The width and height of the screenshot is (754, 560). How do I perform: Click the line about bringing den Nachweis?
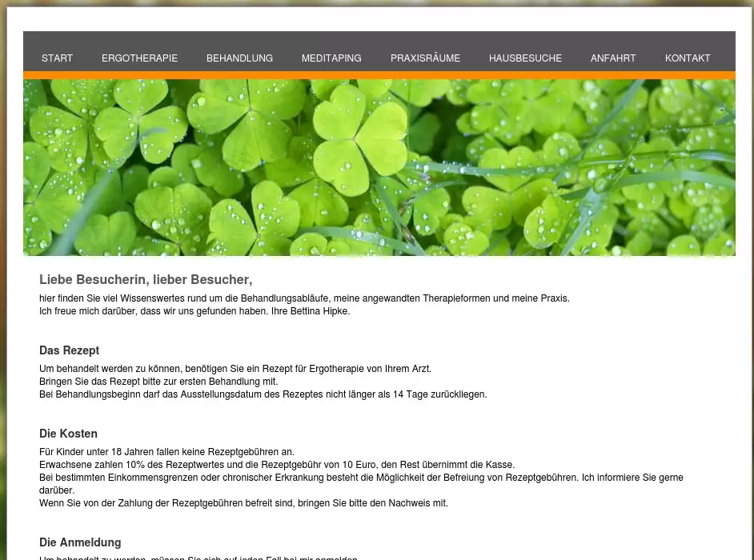click(243, 503)
